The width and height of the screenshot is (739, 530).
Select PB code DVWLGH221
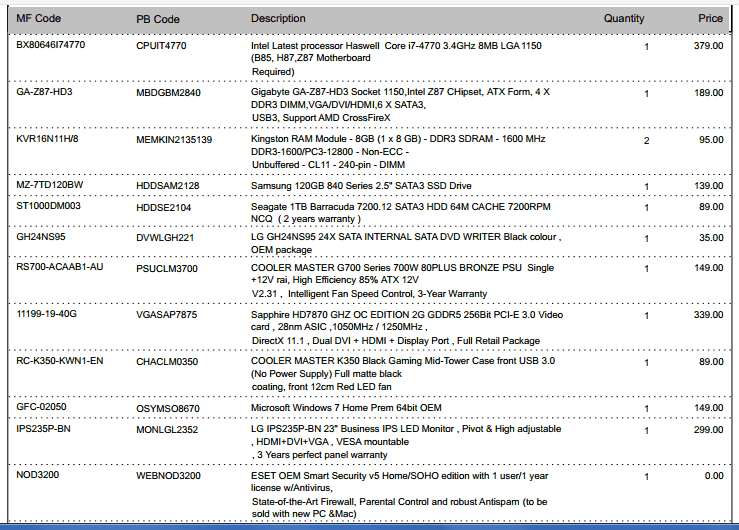(x=165, y=238)
